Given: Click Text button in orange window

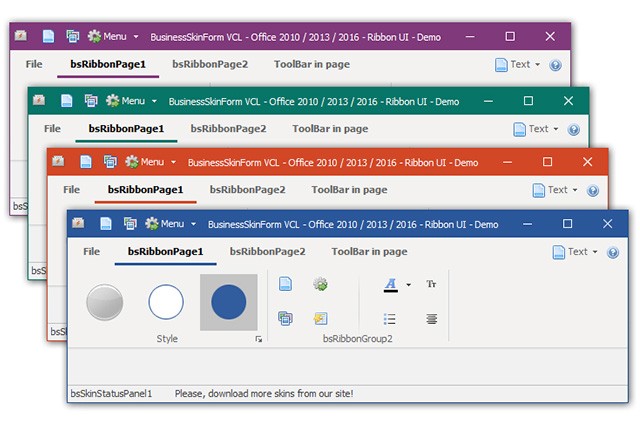Looking at the screenshot, I should (x=550, y=190).
